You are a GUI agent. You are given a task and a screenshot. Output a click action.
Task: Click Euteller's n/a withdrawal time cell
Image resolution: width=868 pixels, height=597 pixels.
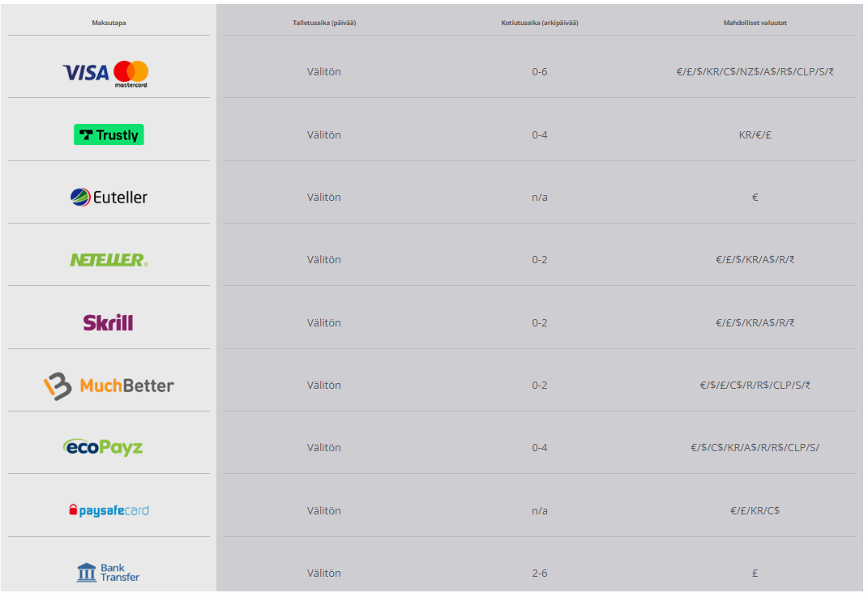540,197
